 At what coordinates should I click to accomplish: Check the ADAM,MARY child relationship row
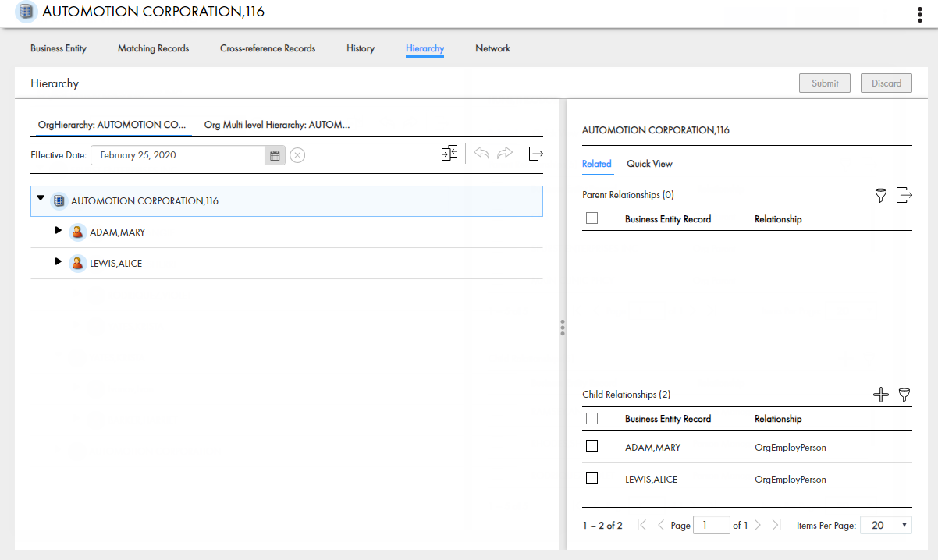[x=592, y=446]
